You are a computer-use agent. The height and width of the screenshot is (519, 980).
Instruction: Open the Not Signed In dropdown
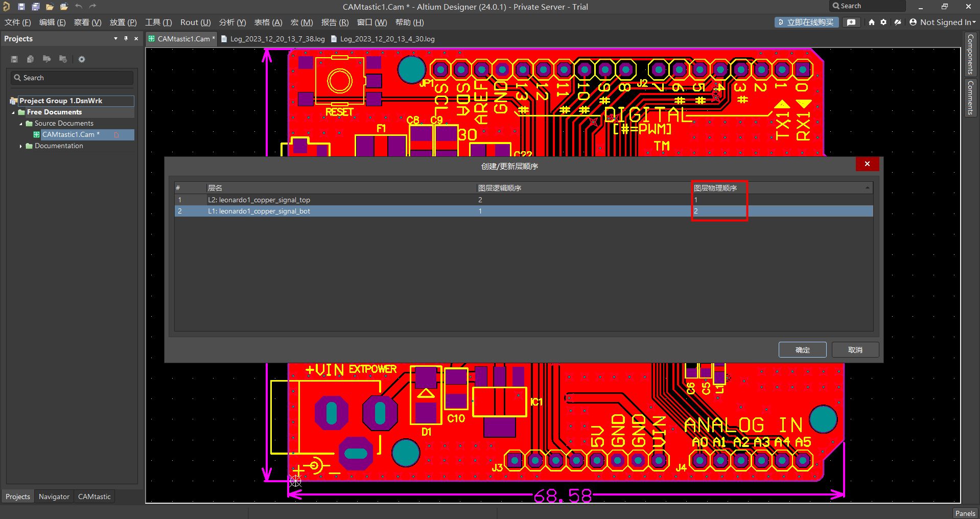(943, 22)
